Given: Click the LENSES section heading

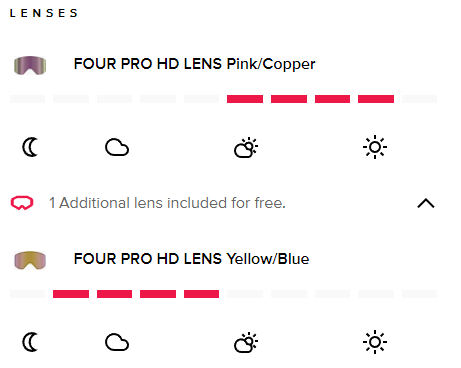Looking at the screenshot, I should (44, 13).
